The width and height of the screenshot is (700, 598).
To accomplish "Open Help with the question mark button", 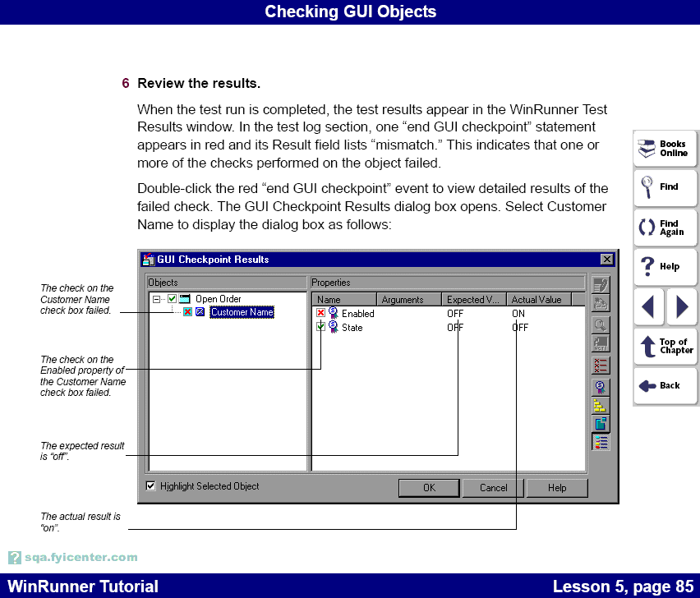I will pos(665,266).
